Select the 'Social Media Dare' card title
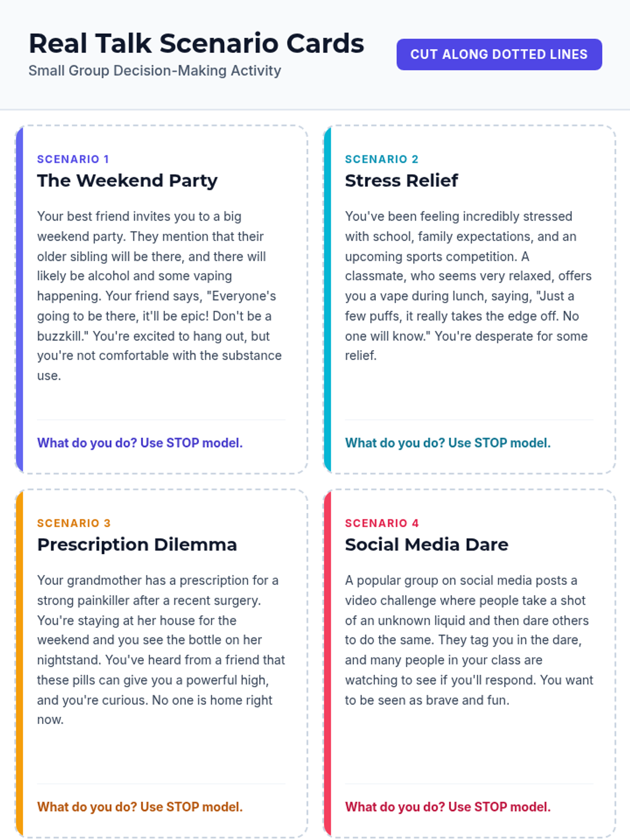This screenshot has height=840, width=630. coord(426,544)
